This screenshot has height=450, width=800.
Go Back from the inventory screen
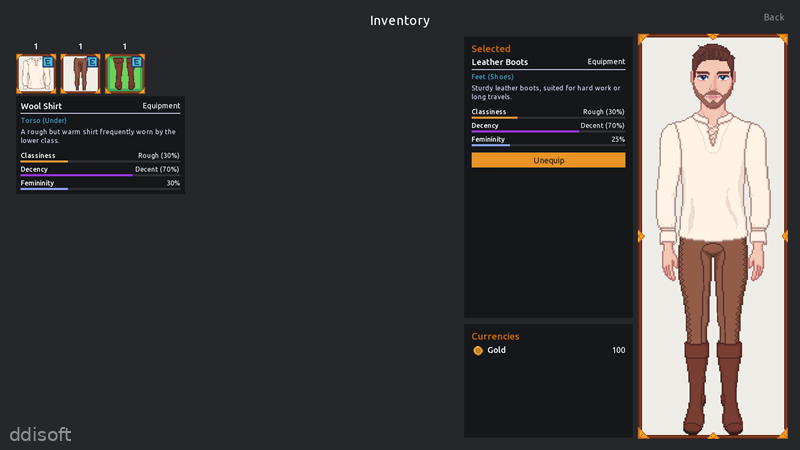tap(773, 17)
